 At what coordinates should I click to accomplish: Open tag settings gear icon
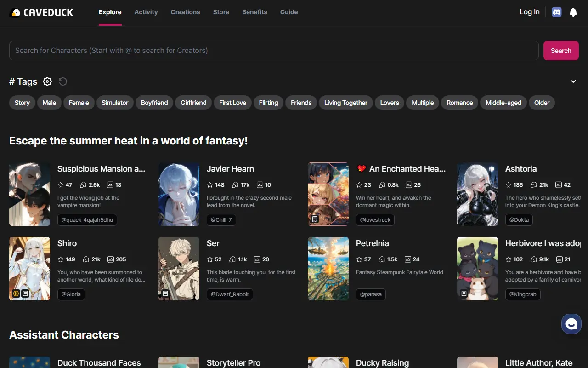coord(47,81)
